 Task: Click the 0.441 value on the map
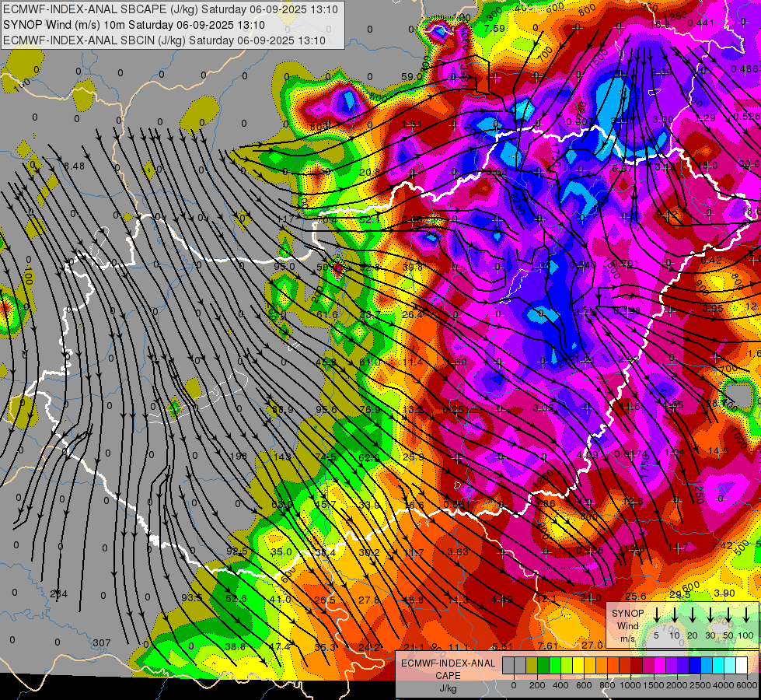[x=701, y=23]
